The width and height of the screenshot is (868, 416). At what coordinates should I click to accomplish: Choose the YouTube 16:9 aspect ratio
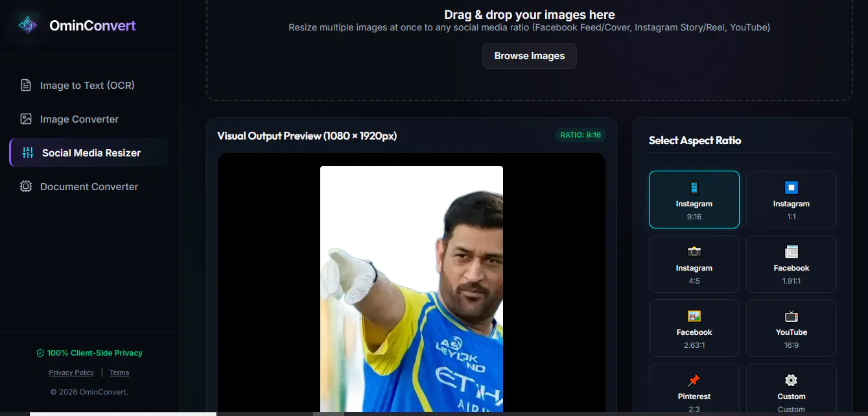792,328
